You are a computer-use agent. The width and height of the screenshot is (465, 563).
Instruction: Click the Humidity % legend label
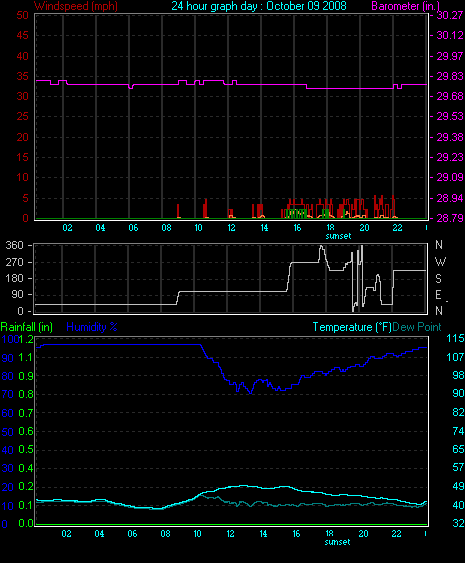coord(92,327)
